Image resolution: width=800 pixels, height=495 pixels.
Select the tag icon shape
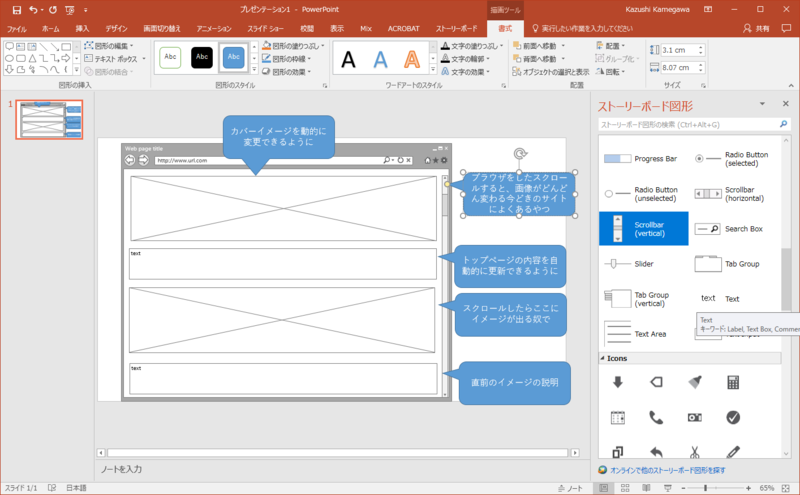(x=656, y=382)
